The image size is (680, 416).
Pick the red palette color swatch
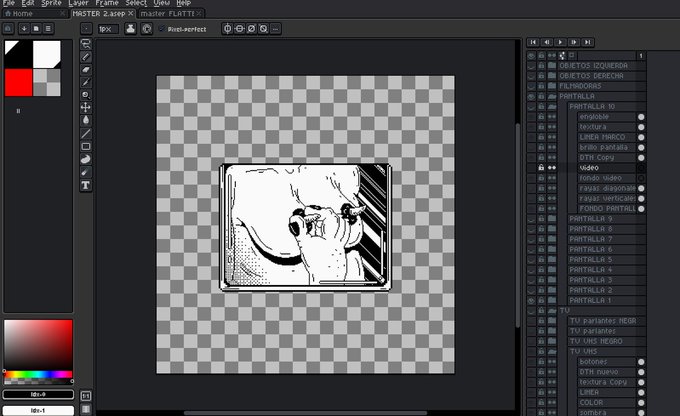[19, 82]
